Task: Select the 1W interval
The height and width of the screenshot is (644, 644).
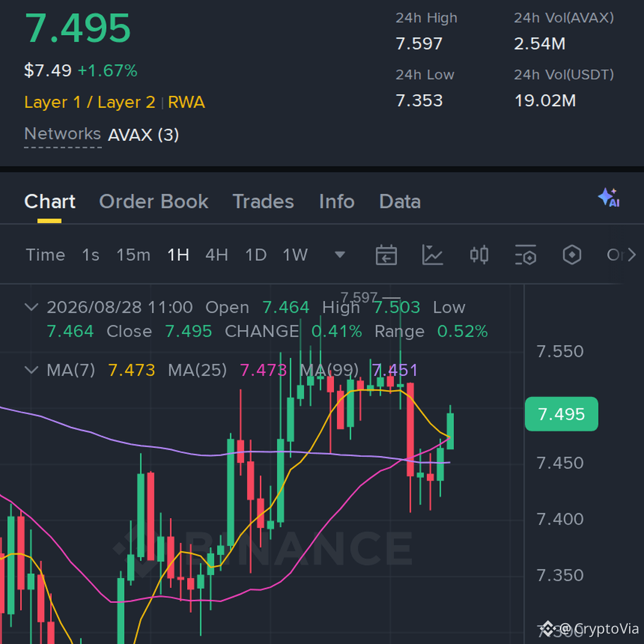Action: [295, 255]
